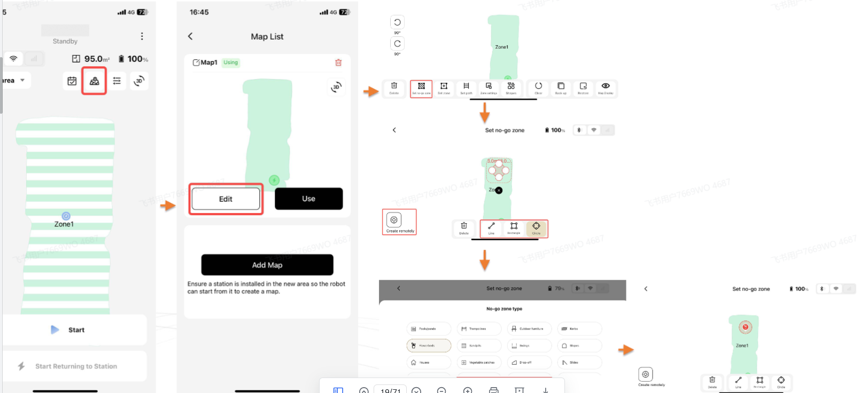Screen dimensions: 868x393
Task: Click Delete in the map edit toolbar
Action: 394,88
